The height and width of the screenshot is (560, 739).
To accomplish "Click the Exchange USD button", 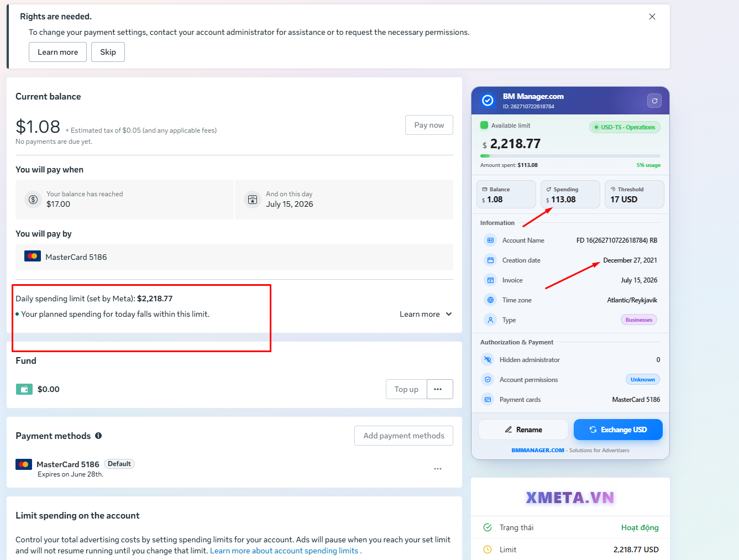I will click(618, 430).
